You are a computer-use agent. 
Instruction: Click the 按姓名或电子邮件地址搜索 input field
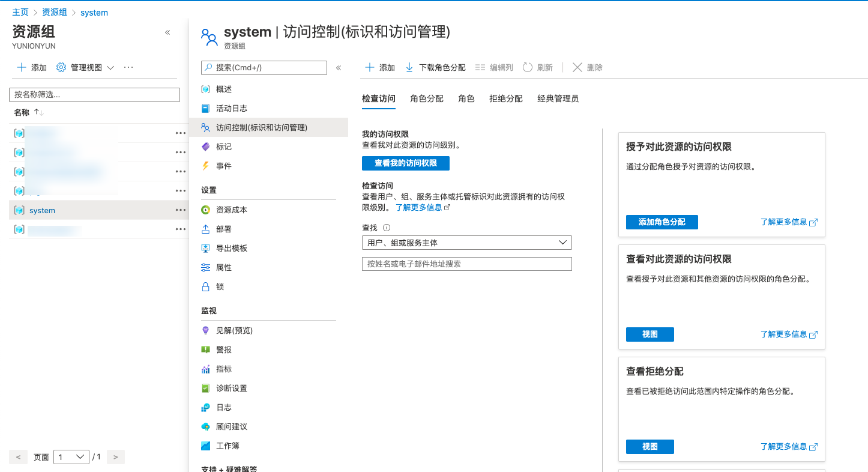point(466,264)
